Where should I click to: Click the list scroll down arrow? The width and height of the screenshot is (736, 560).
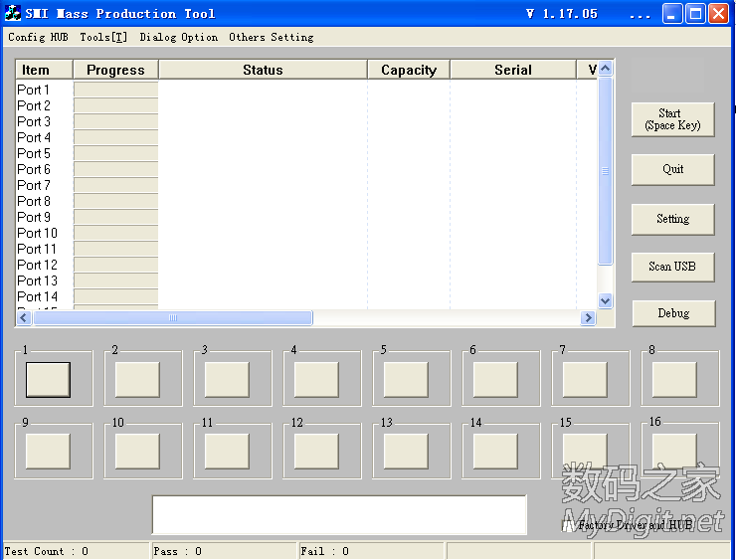click(606, 301)
